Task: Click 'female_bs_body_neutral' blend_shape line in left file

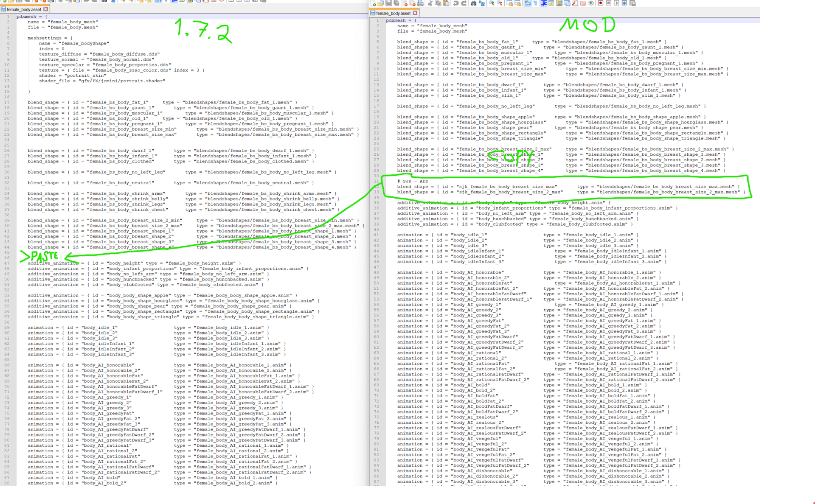Action: pos(171,183)
